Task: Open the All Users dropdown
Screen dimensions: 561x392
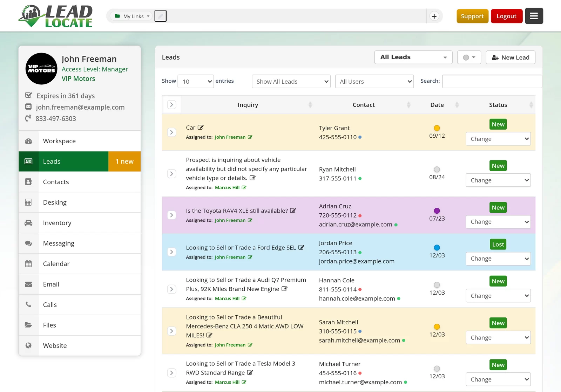Action: pos(374,81)
